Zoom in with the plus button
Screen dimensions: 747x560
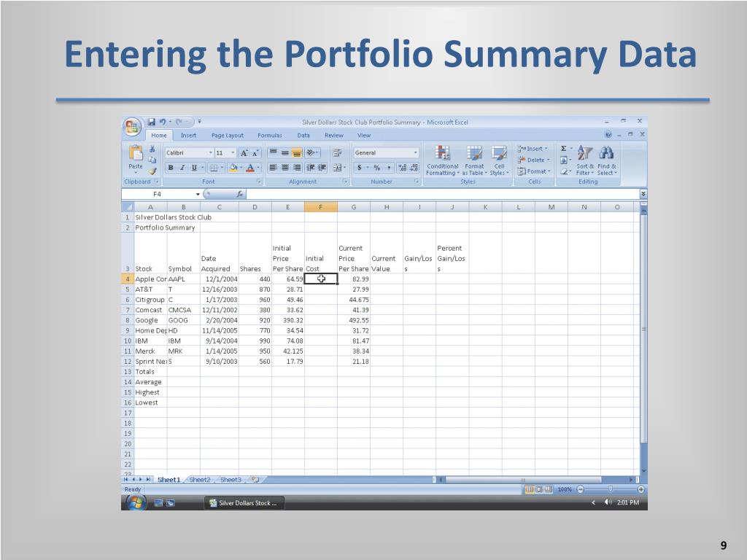[640, 489]
